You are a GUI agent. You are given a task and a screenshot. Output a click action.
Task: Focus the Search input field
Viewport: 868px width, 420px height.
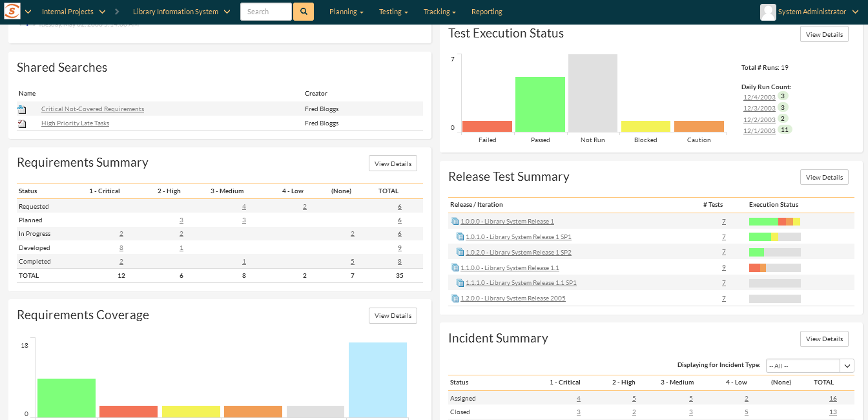(x=265, y=12)
